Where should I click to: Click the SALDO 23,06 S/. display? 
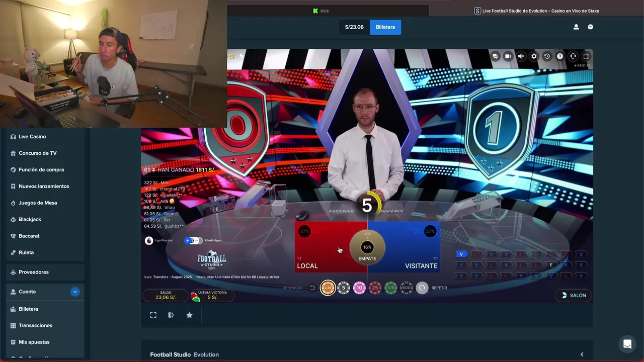(x=166, y=295)
